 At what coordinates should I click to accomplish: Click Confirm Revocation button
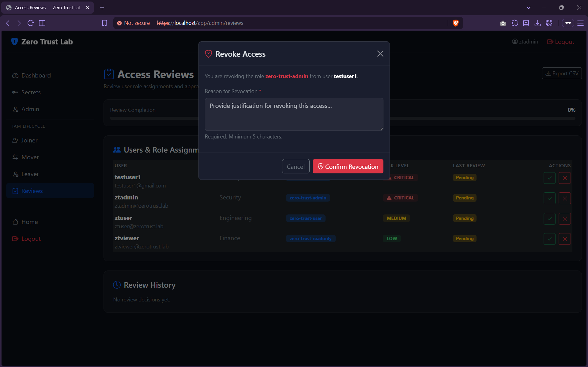[348, 166]
